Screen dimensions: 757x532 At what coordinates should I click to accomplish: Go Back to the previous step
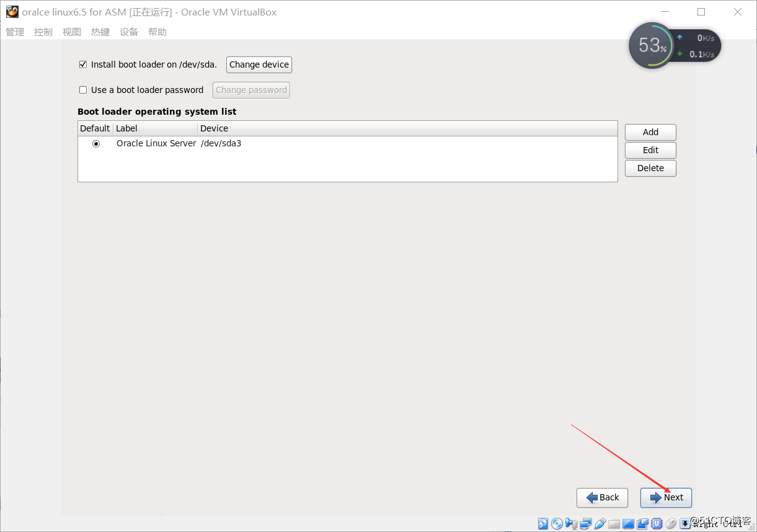point(602,497)
